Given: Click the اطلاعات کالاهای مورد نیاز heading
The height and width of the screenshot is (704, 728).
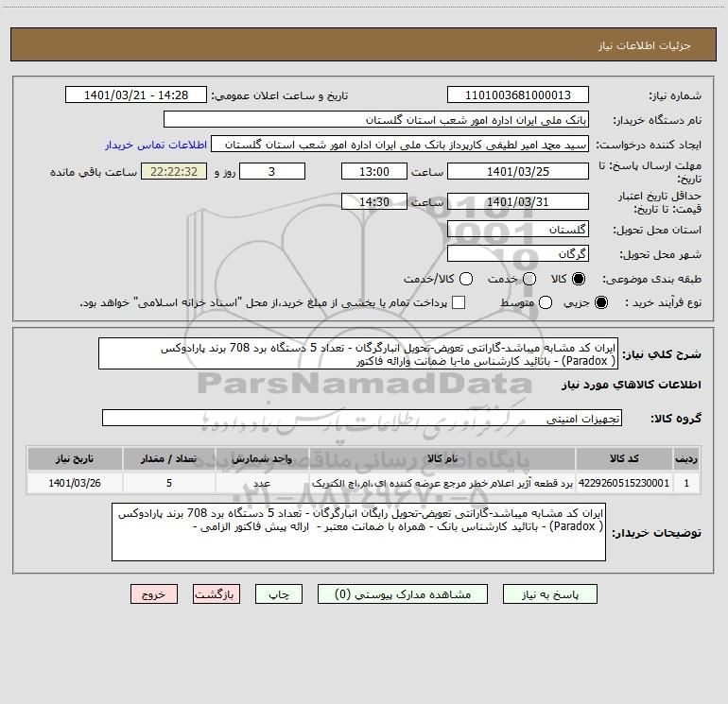Looking at the screenshot, I should pos(632,385).
